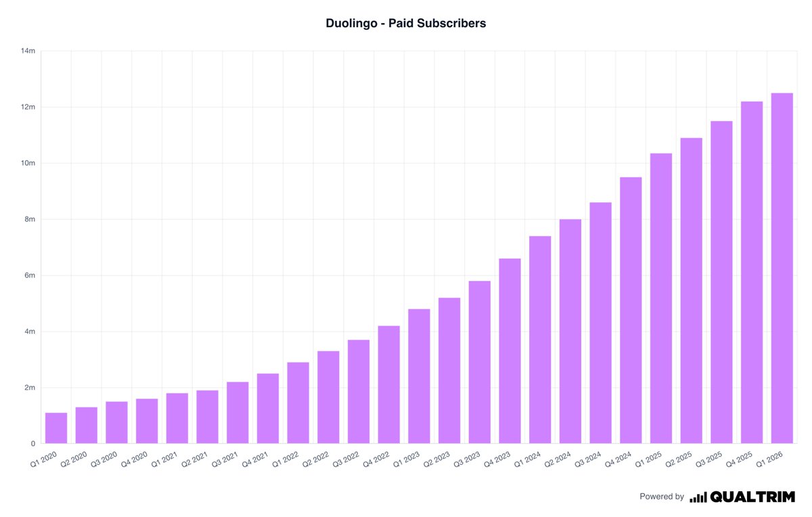Click the "Q2 2025" x-axis label
The height and width of the screenshot is (517, 812).
679,460
